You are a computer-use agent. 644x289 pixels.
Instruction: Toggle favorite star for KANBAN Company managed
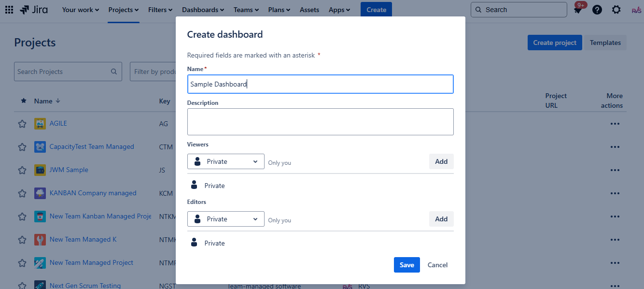click(x=22, y=193)
